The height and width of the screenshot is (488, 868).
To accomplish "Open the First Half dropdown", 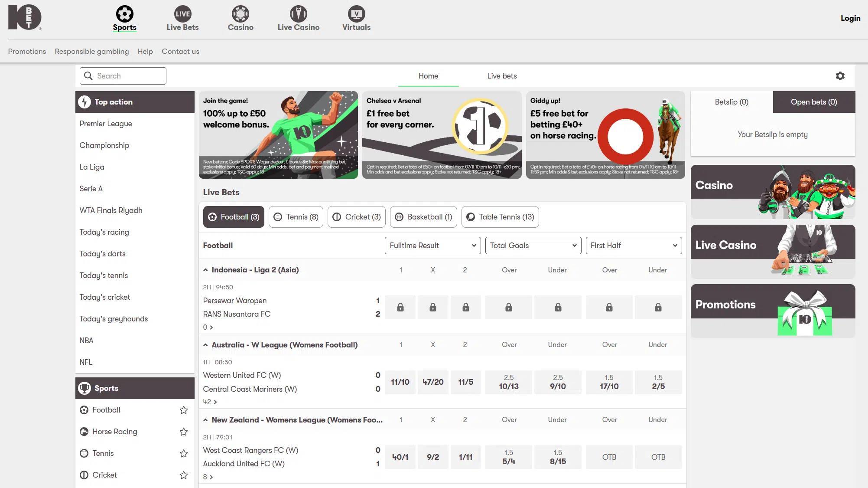I will point(634,246).
